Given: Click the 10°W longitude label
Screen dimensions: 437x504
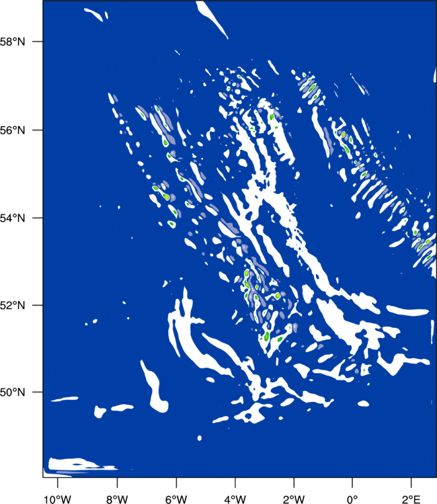Looking at the screenshot, I should click(58, 499).
